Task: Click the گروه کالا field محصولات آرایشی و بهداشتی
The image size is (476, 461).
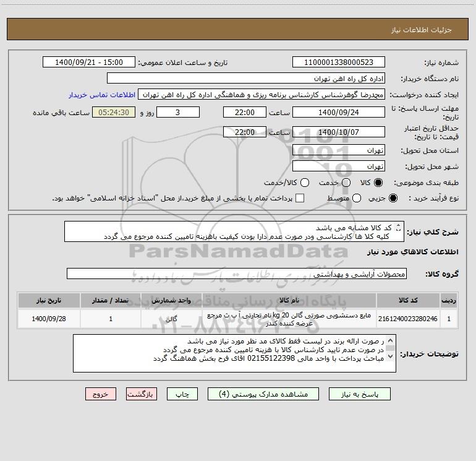Action: 237,274
